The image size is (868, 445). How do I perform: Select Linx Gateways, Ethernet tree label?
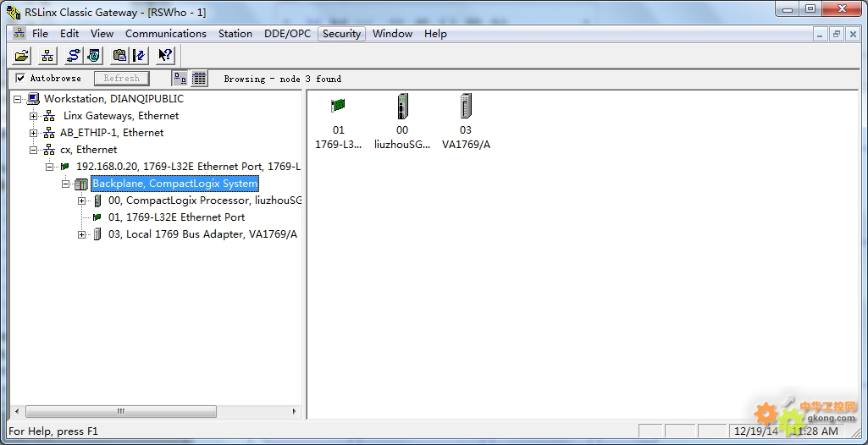pyautogui.click(x=121, y=116)
